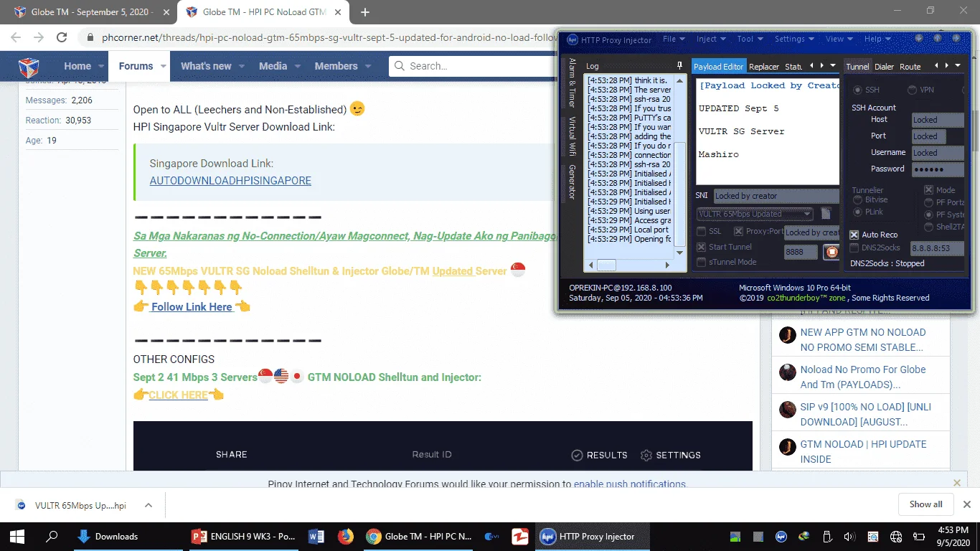Click the Stop tunnel button in HTTP Proxy Injector
The width and height of the screenshot is (980, 551).
tap(831, 252)
